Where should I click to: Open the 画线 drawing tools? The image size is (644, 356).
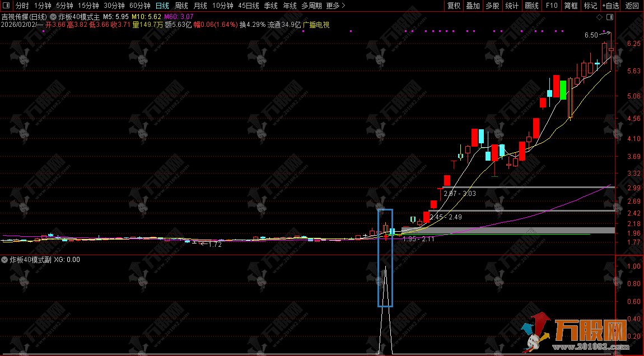pos(531,6)
